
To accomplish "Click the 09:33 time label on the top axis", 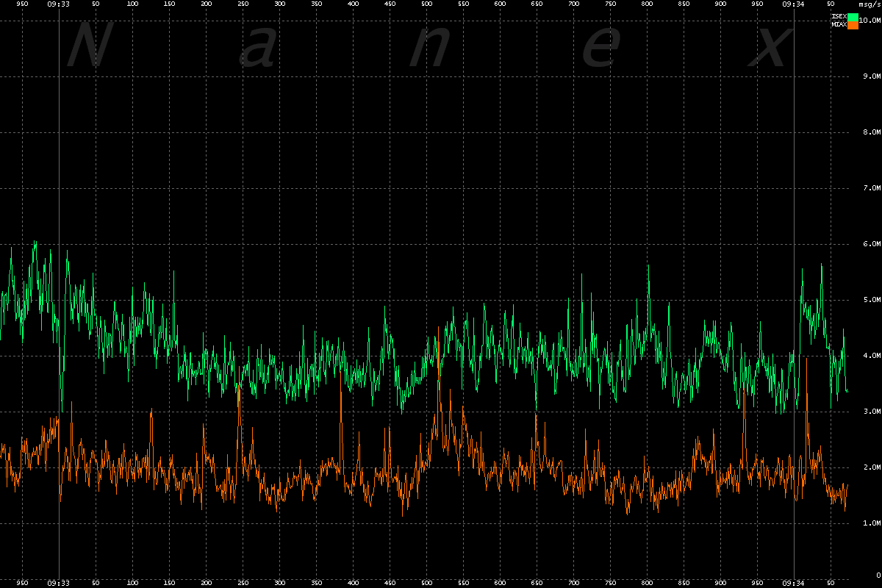I will [58, 4].
